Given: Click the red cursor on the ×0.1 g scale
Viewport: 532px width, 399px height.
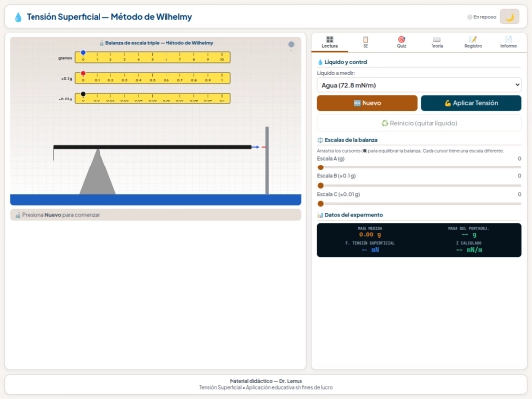Looking at the screenshot, I should pos(83,73).
